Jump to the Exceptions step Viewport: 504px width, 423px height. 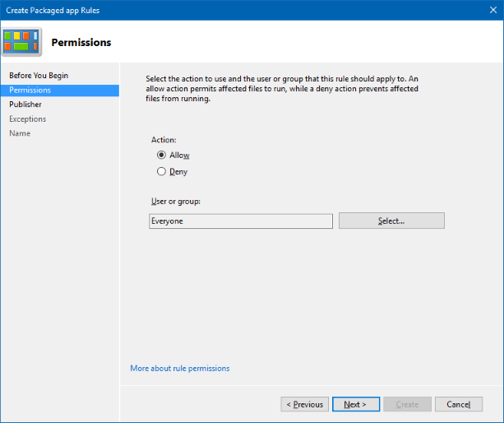pos(28,119)
